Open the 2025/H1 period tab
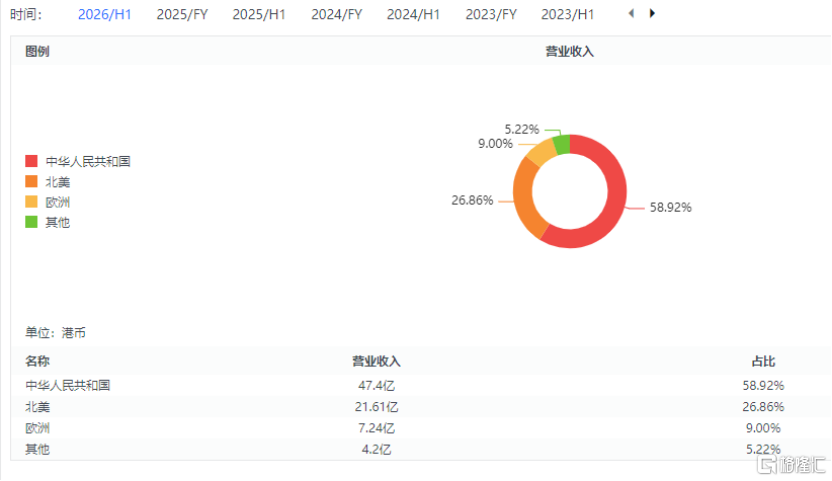This screenshot has width=832, height=481. pyautogui.click(x=259, y=15)
